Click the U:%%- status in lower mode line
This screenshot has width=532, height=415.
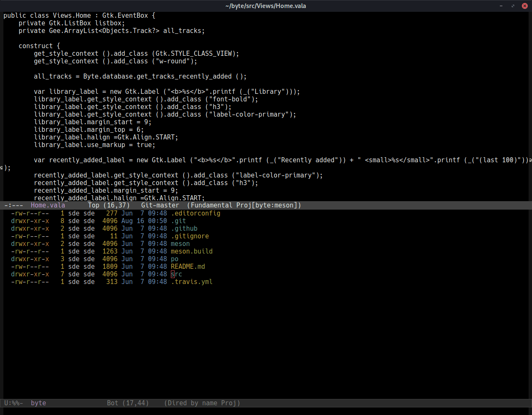click(x=14, y=403)
